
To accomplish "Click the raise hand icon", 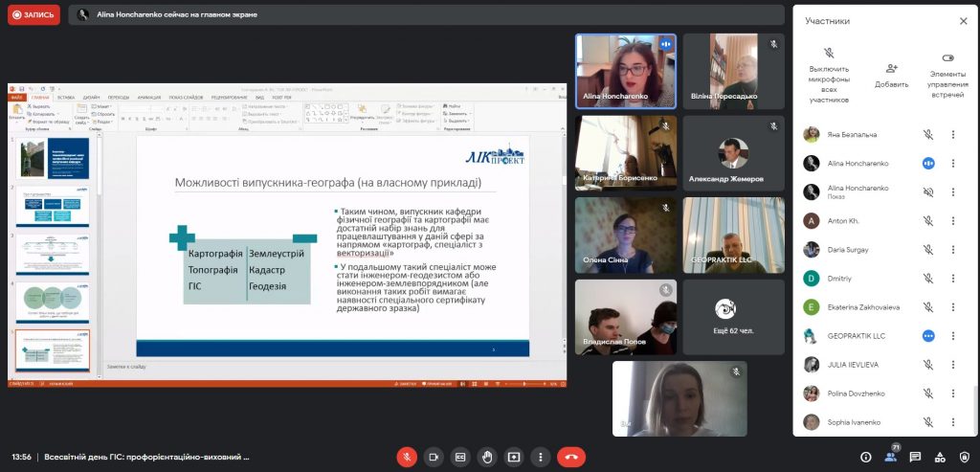I will pos(487,457).
